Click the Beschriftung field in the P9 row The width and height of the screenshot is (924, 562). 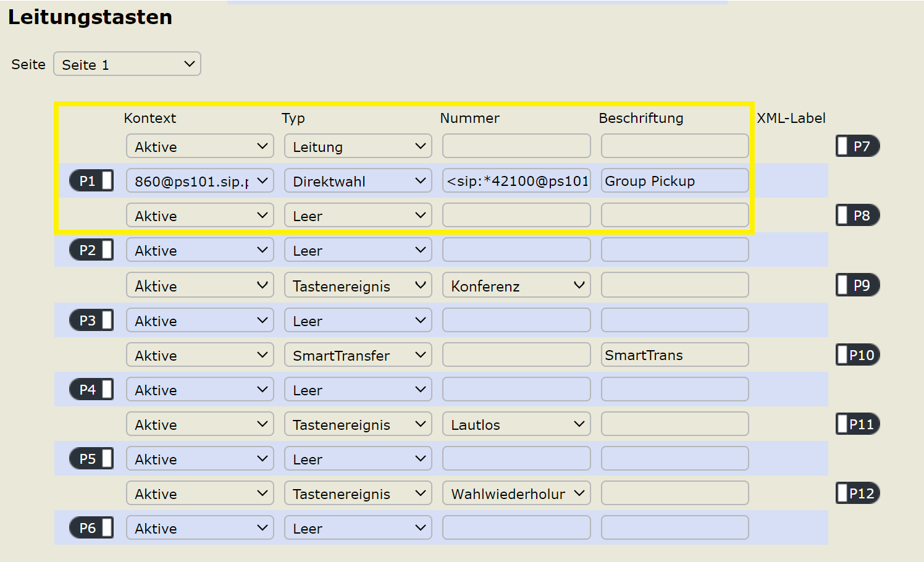[675, 285]
